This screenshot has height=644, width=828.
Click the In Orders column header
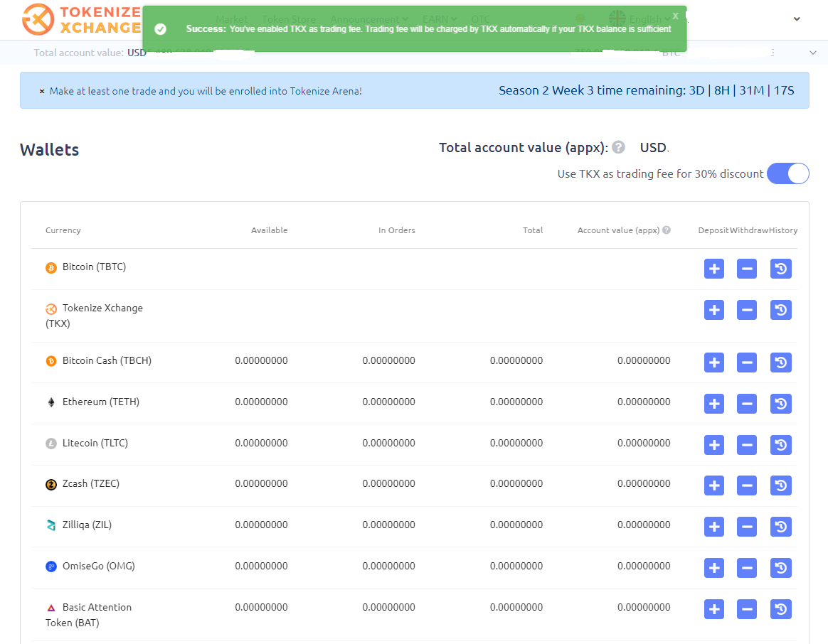(397, 230)
